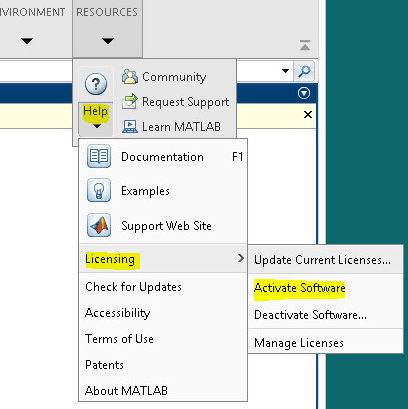Screen dimensions: 408x409
Task: Open About MATLAB
Action: click(x=126, y=390)
